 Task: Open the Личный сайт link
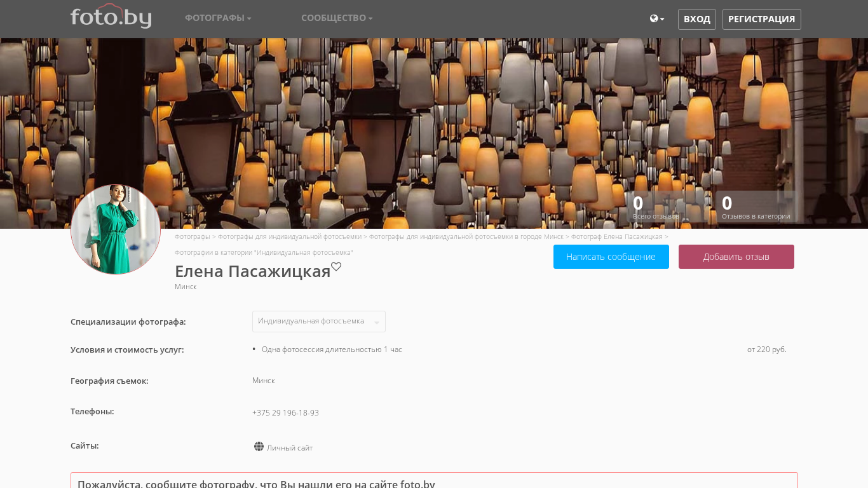[x=290, y=448]
